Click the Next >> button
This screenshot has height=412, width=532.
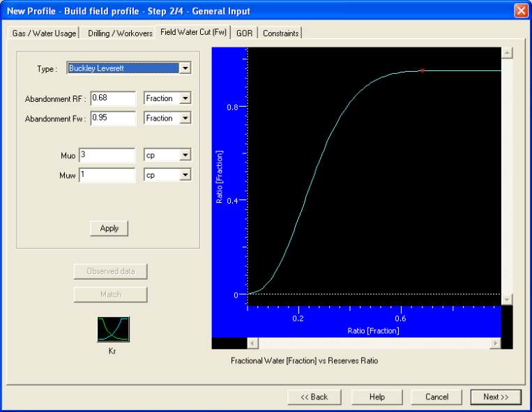[495, 397]
